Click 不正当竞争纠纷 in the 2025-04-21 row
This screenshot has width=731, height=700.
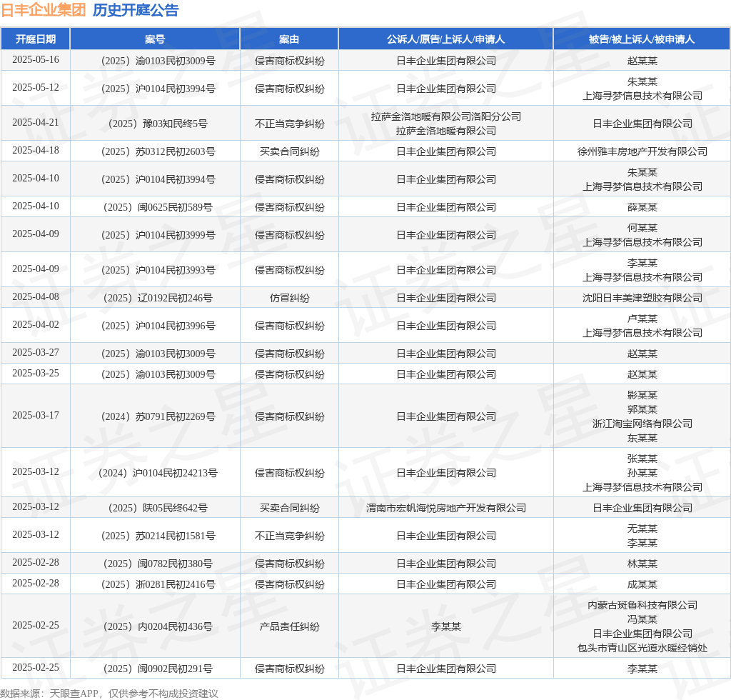click(289, 124)
